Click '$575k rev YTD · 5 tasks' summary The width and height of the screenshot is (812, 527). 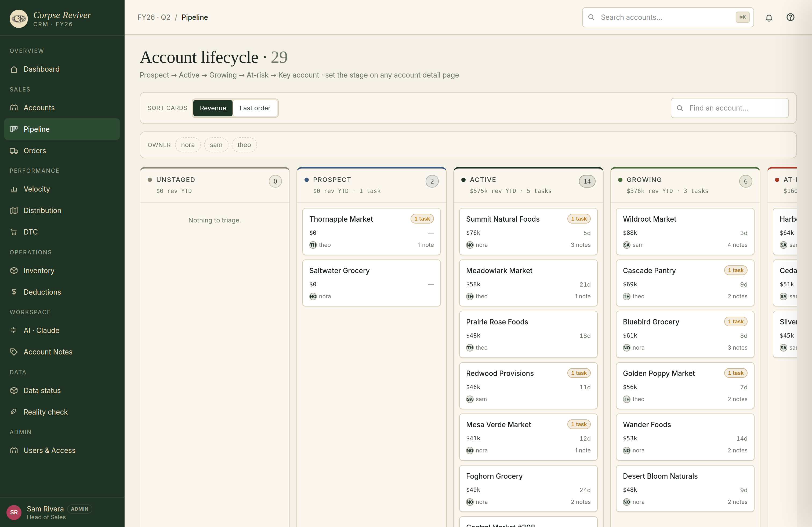coord(510,191)
